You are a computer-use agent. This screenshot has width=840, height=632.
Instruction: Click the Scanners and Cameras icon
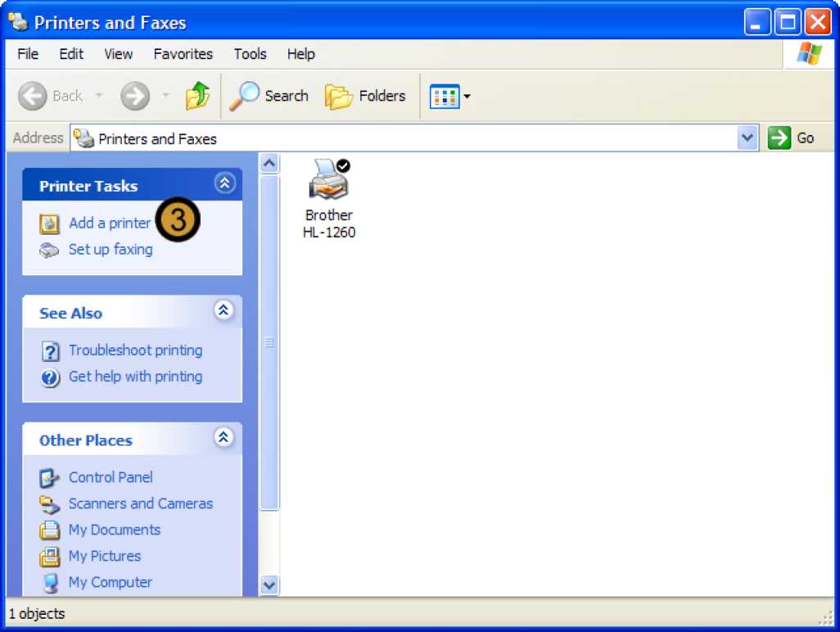(49, 504)
